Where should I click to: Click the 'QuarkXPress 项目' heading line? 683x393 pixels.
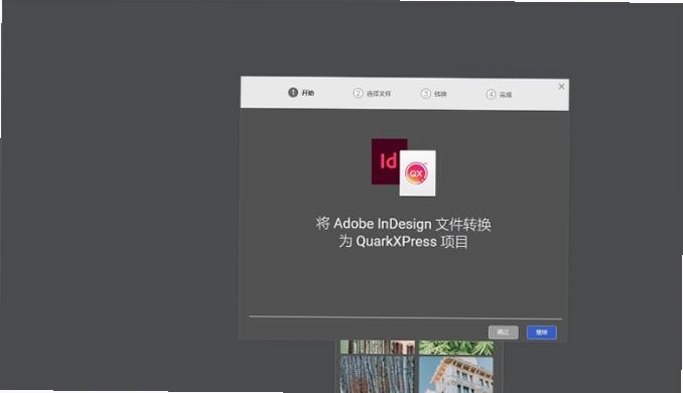[403, 241]
